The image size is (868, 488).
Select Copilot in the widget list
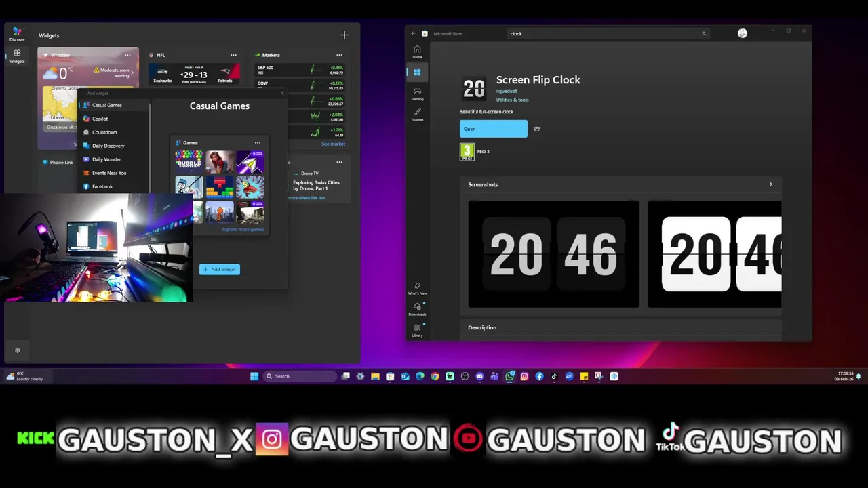[114, 119]
